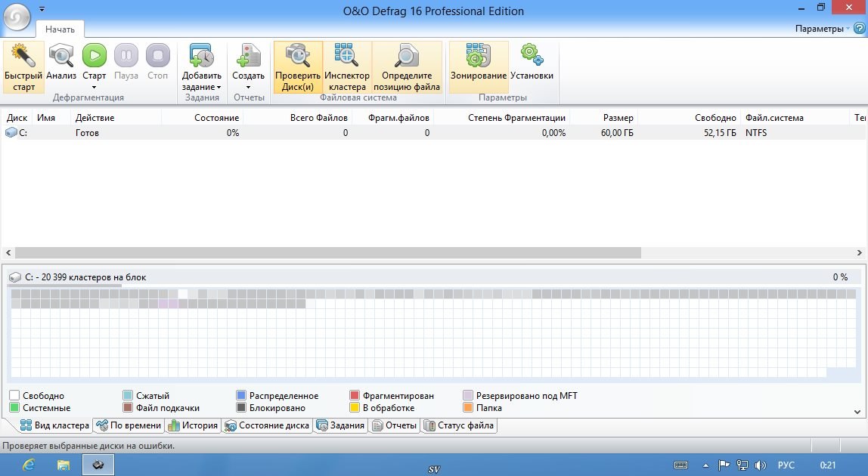
Task: Switch to the Состояние диска tab
Action: coord(267,425)
